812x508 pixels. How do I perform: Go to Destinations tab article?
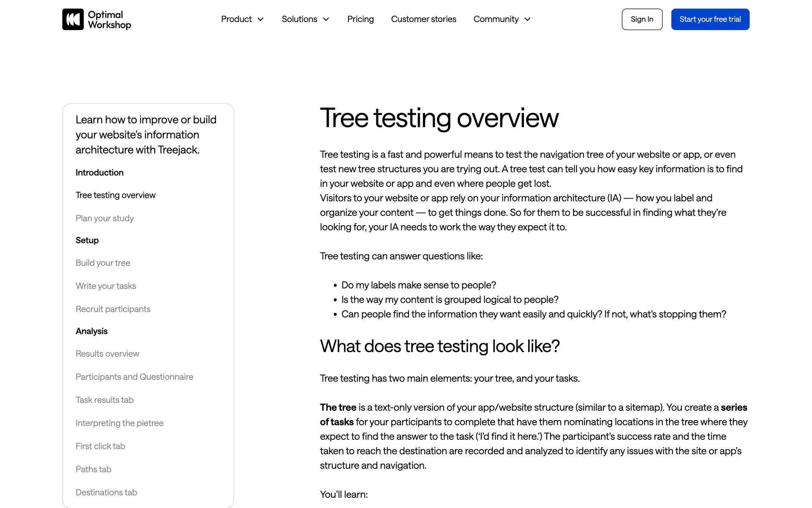click(x=106, y=493)
